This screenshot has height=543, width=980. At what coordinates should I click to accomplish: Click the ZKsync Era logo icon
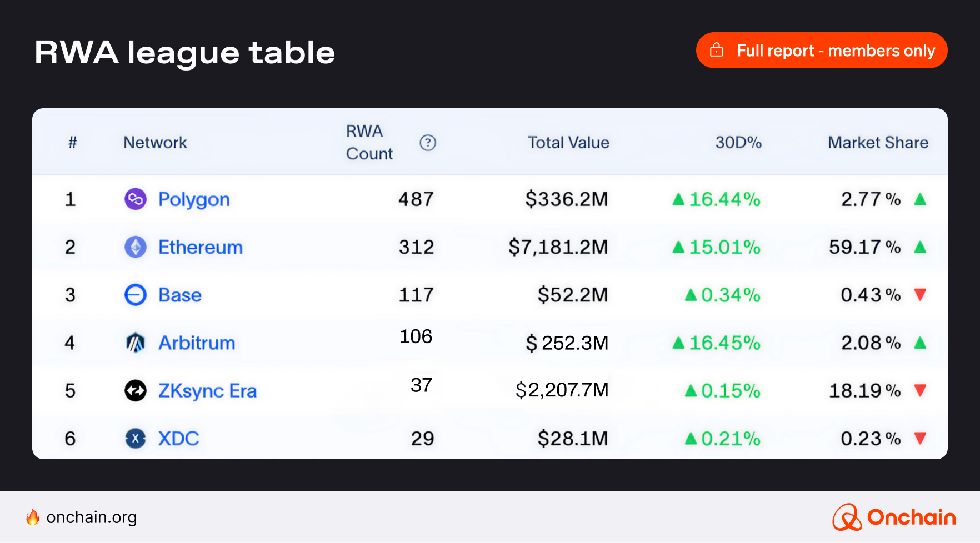pyautogui.click(x=135, y=391)
